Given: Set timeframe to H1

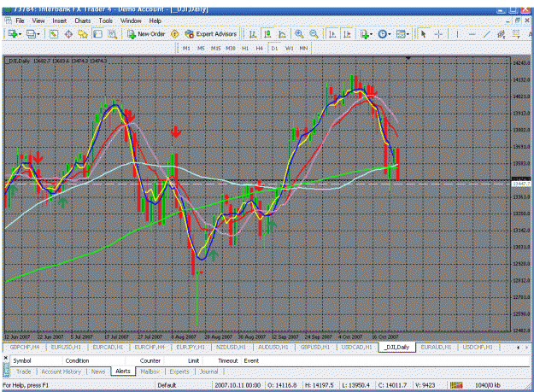Looking at the screenshot, I should click(245, 49).
